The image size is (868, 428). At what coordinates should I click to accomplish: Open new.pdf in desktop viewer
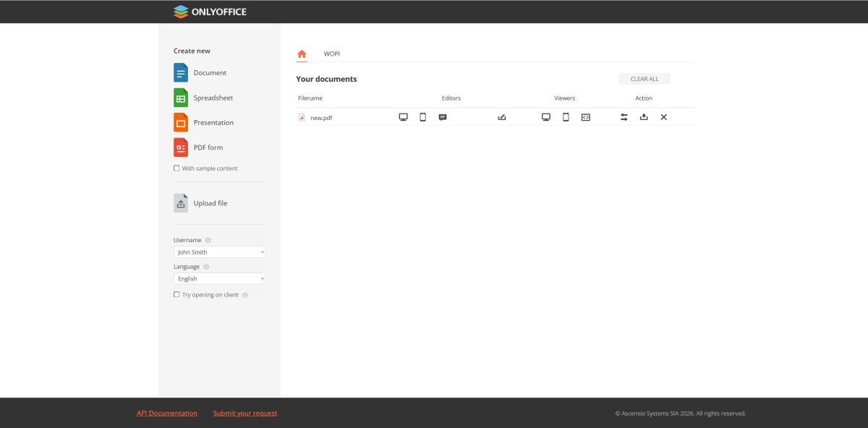click(546, 117)
